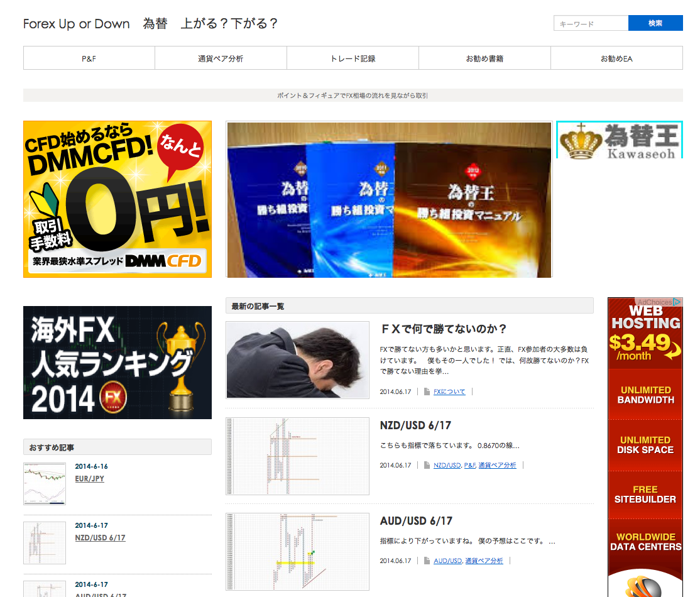Open the P&F menu item

[x=89, y=58]
